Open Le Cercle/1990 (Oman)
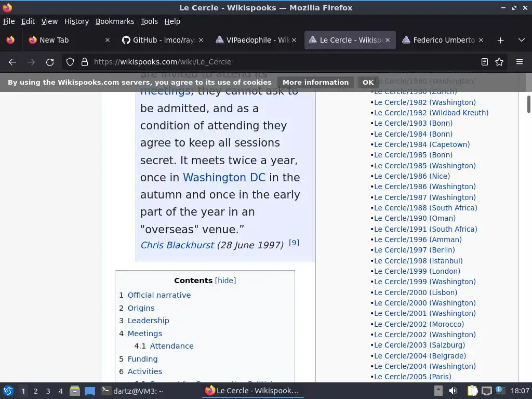The image size is (532, 399). point(415,218)
